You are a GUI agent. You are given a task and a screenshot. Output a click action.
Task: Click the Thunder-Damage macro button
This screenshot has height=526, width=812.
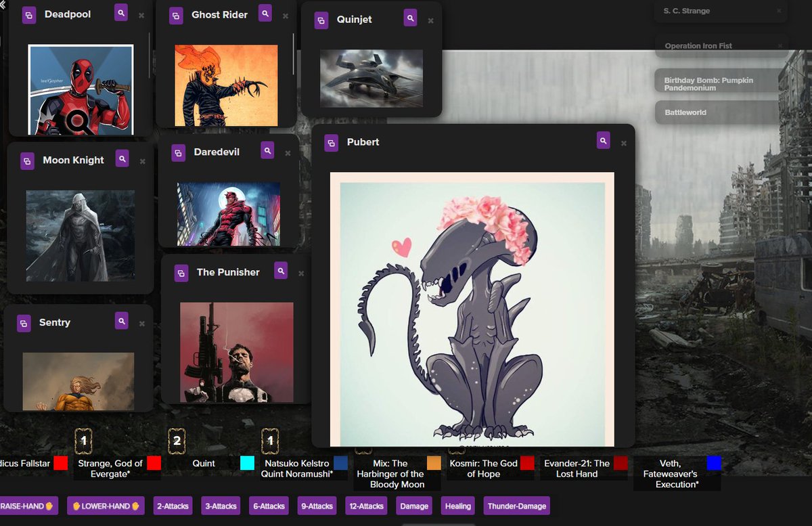pos(516,506)
